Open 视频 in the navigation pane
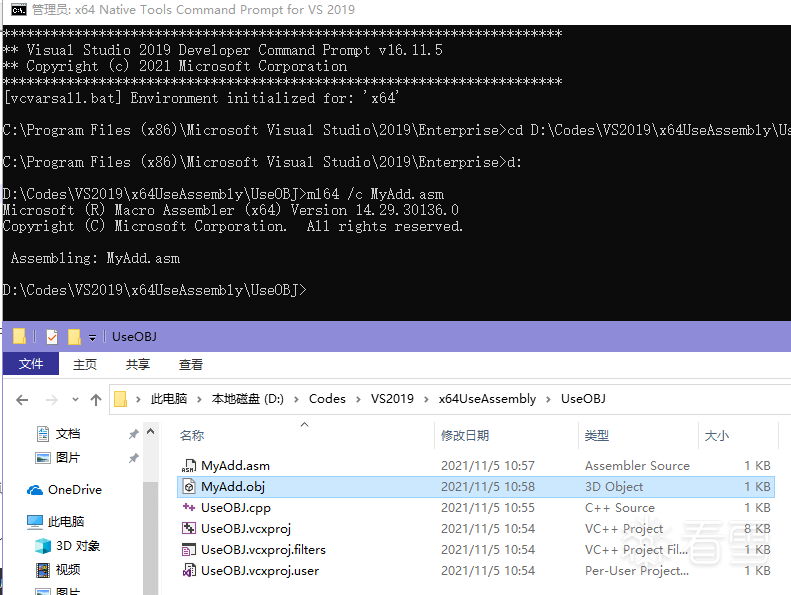Viewport: 791px width, 595px height. click(68, 570)
